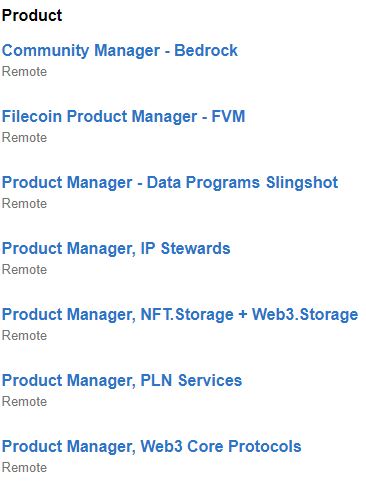366x487 pixels.
Task: Follow the Web3 Core Protocols job link
Action: (152, 447)
